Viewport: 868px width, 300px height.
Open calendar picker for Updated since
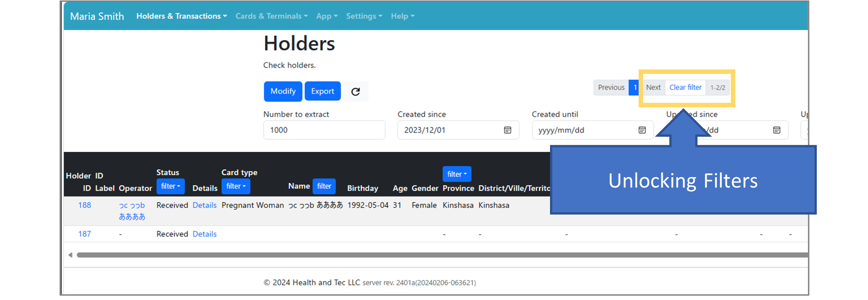coord(776,130)
